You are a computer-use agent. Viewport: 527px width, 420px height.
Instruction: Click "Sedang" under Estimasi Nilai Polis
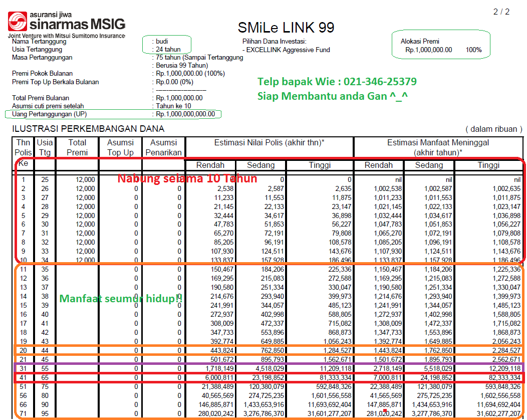pos(261,165)
